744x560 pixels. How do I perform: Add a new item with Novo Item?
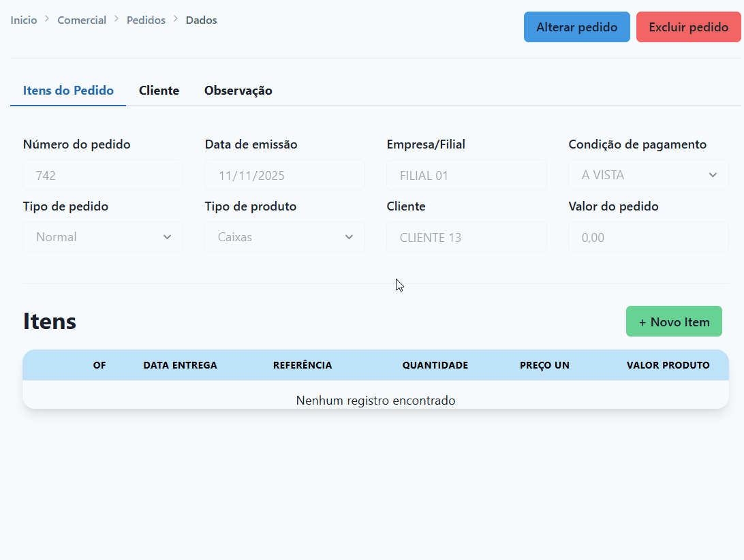(674, 322)
